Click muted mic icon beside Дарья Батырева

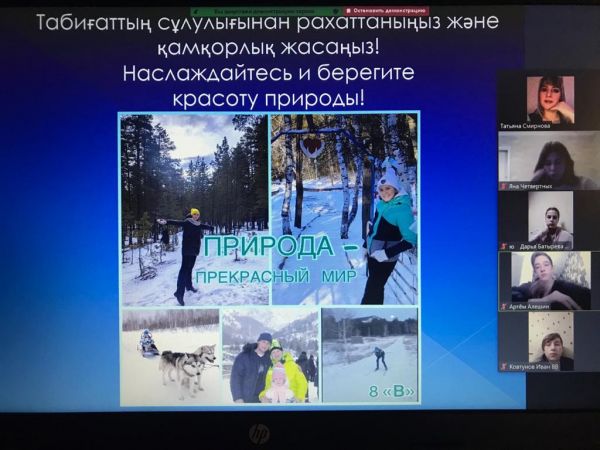coord(503,246)
